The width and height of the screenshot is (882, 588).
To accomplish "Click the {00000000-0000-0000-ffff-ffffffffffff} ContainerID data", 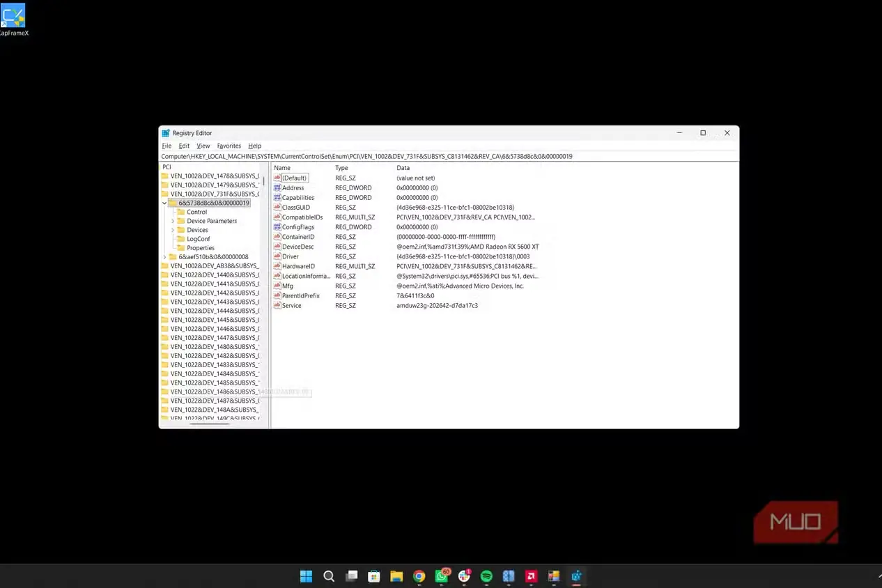I will click(446, 237).
